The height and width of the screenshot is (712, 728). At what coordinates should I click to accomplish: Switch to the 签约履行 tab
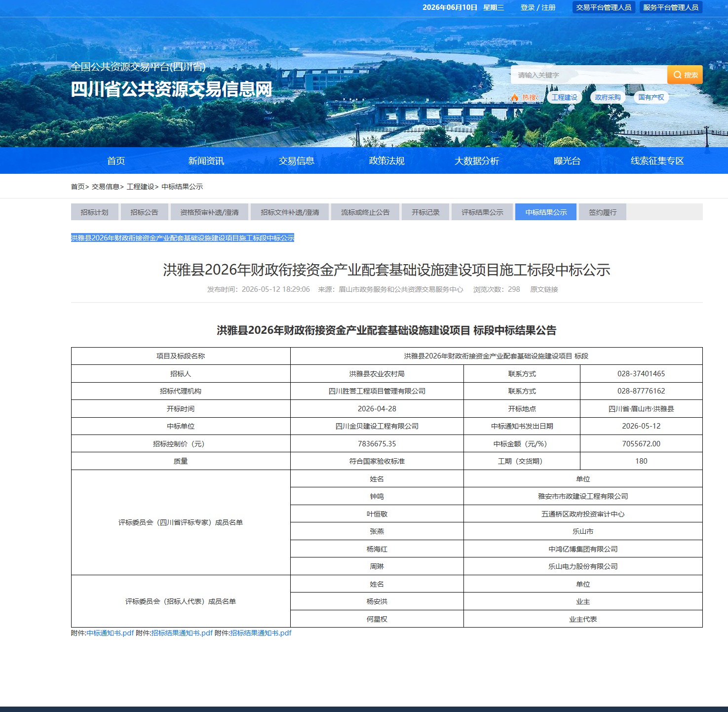click(603, 212)
